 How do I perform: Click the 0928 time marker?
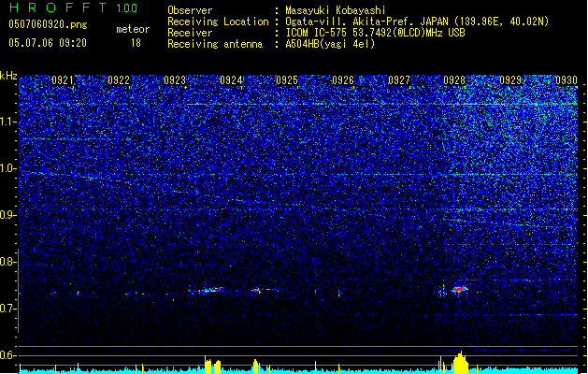pos(454,80)
